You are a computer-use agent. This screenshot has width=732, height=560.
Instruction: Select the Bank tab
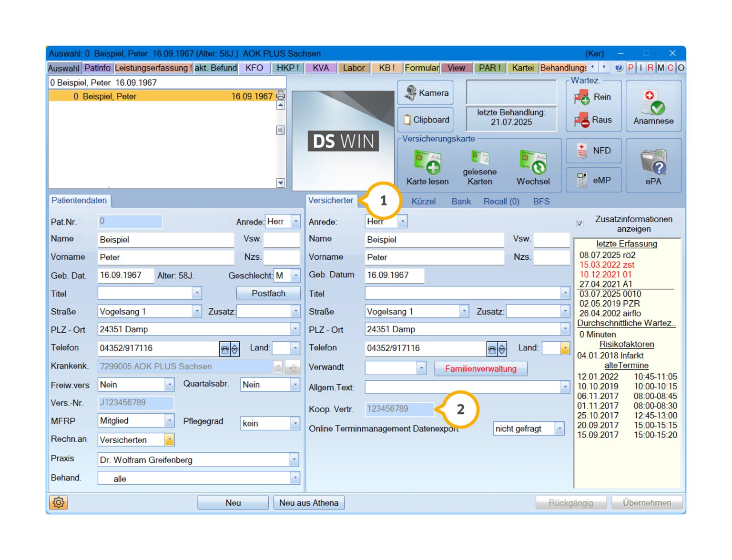point(461,202)
